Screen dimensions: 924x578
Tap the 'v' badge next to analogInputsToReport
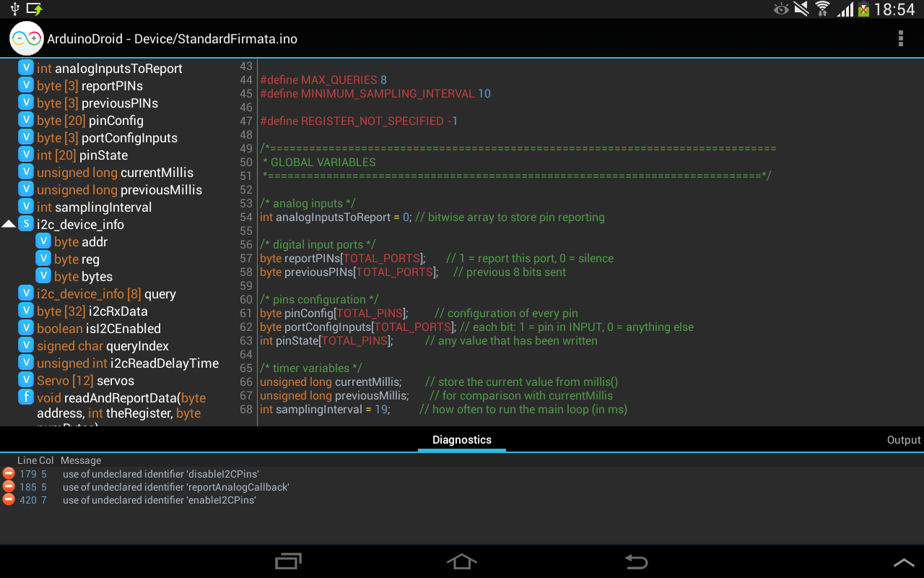[26, 68]
